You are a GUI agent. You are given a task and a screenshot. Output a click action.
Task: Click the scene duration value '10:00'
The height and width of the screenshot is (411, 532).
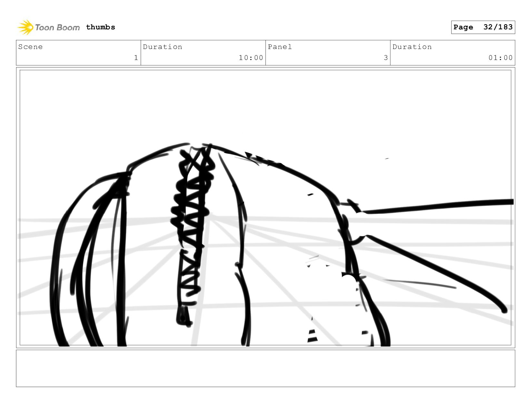coord(251,58)
